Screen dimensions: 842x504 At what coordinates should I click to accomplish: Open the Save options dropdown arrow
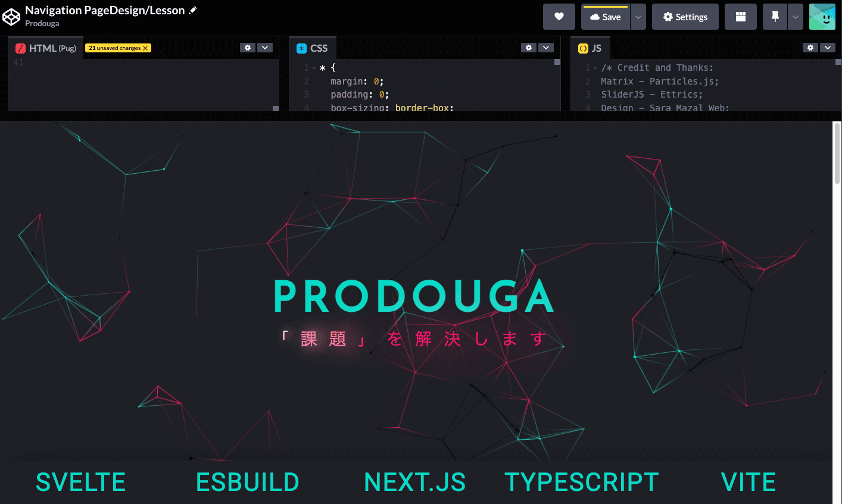[638, 17]
